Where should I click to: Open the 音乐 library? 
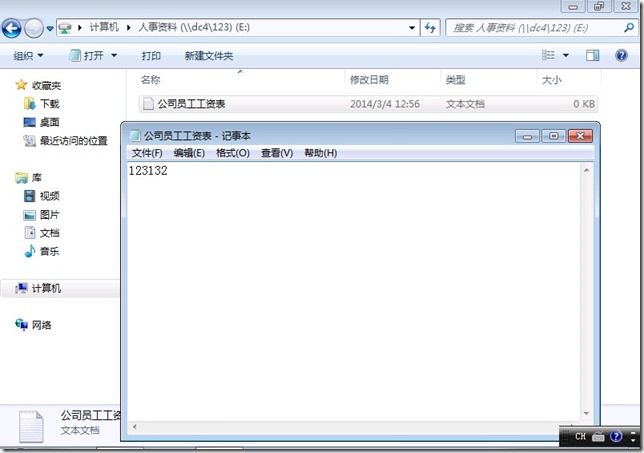click(x=50, y=251)
